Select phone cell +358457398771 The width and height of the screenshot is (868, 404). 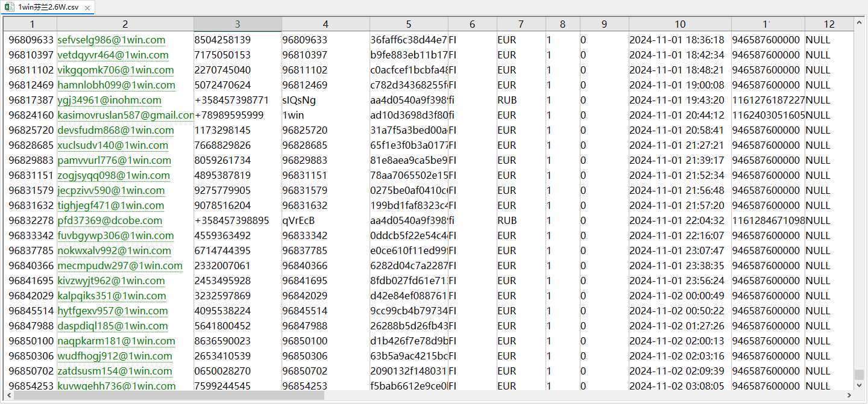coord(237,100)
